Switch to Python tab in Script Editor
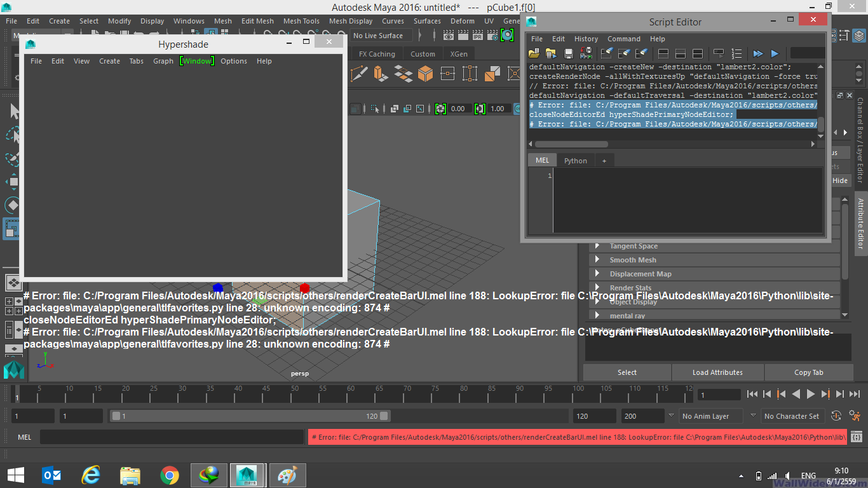This screenshot has height=488, width=868. [576, 161]
